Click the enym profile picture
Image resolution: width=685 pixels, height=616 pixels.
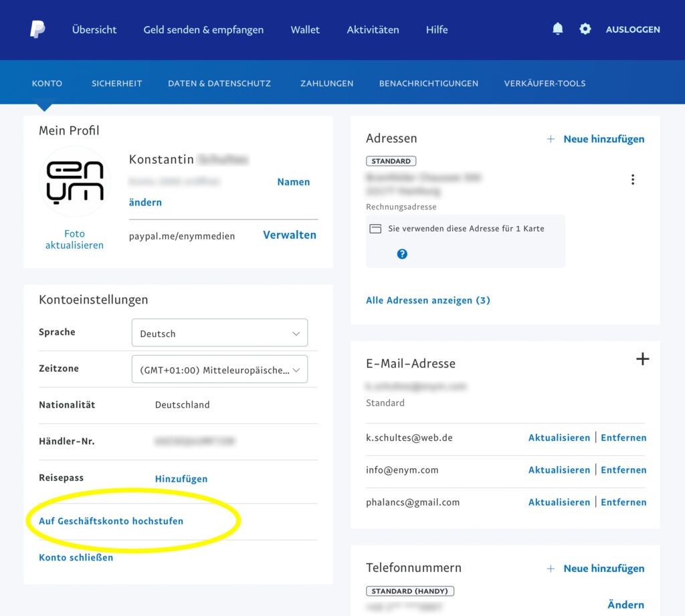[x=75, y=182]
